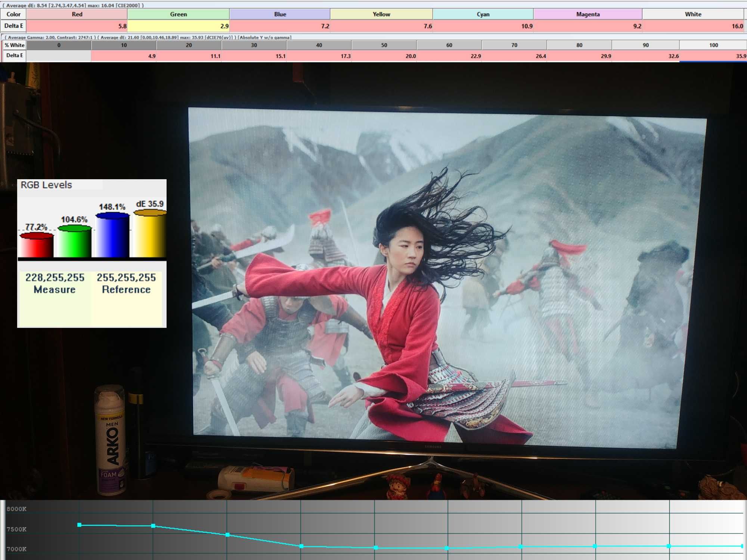Click the Green column header
This screenshot has height=560, width=747.
[x=179, y=14]
